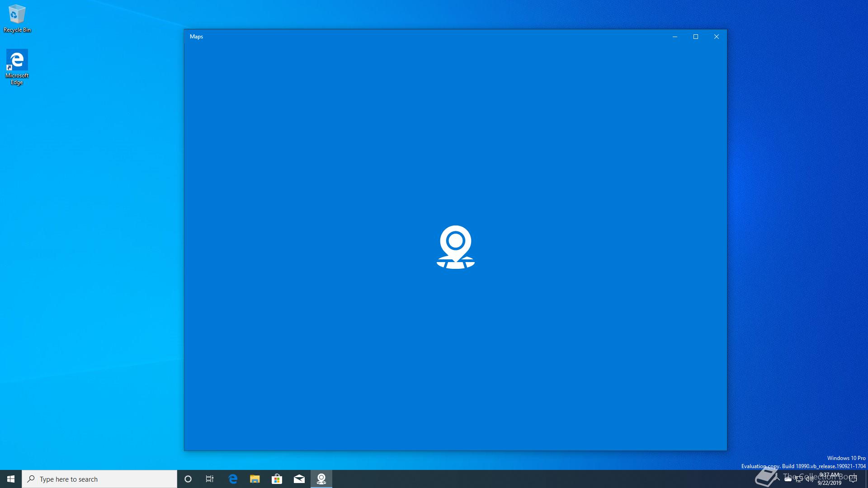Click OneDrive cloud tray icon
The image size is (868, 488).
(x=788, y=479)
